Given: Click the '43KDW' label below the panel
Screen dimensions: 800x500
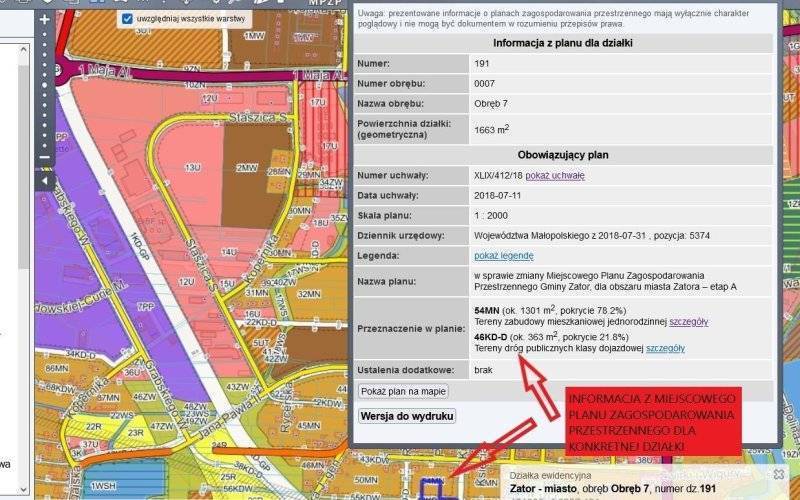Looking at the screenshot, I should pos(375,460).
